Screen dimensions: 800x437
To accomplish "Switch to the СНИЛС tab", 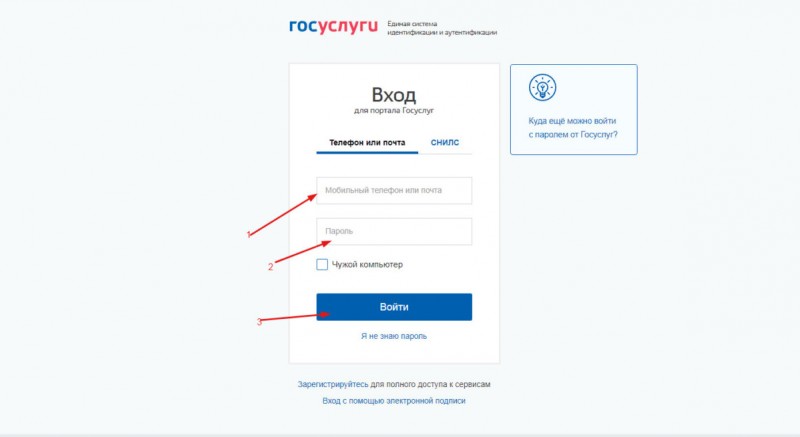I will tap(445, 143).
